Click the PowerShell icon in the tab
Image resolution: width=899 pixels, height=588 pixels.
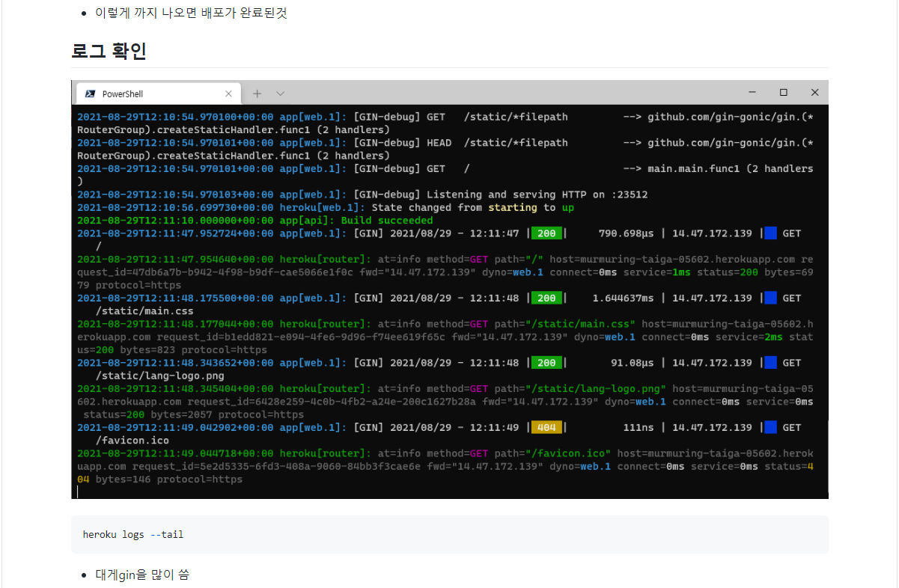(x=90, y=94)
